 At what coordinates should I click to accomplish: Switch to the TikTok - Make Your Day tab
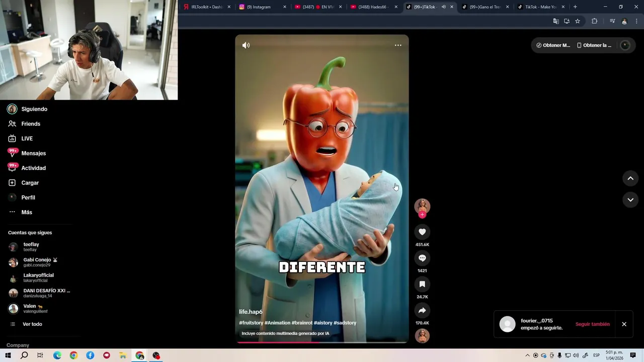(541, 7)
